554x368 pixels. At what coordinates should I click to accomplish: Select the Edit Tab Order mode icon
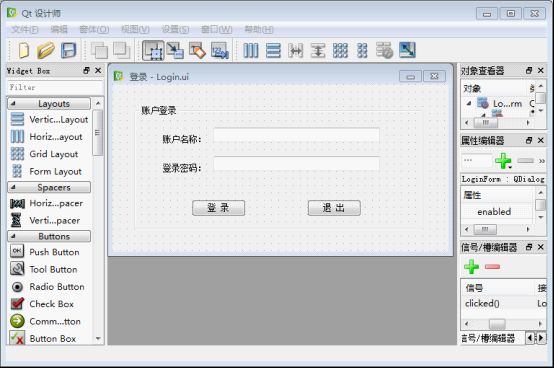coord(220,50)
